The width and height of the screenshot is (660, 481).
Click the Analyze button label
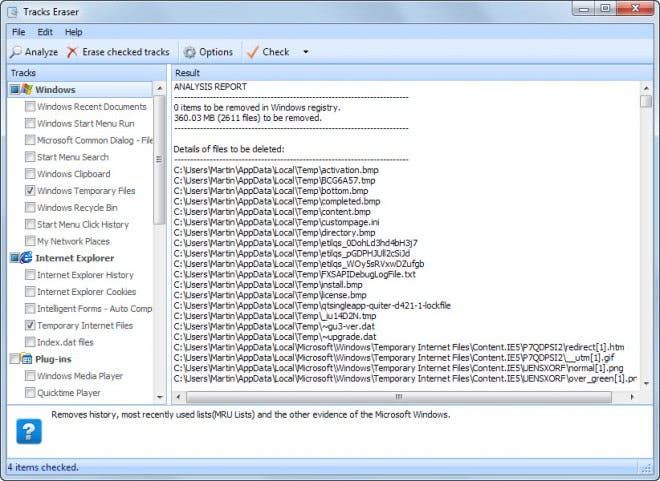click(x=41, y=52)
